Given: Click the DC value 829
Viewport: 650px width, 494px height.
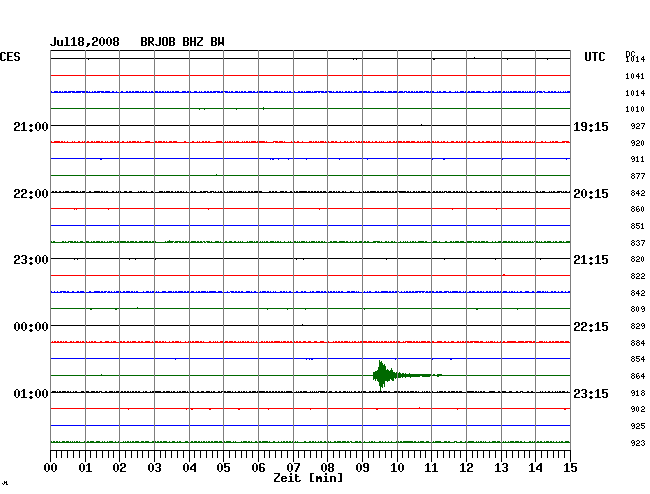Looking at the screenshot, I should (x=638, y=327).
